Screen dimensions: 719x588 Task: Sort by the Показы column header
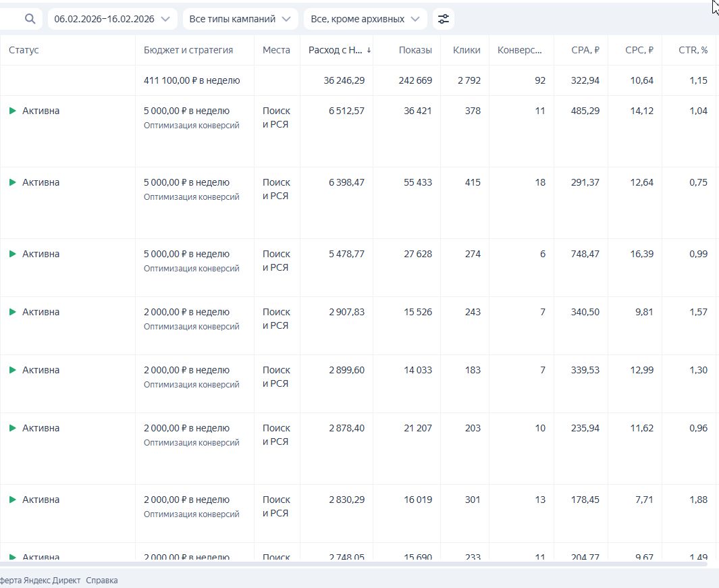point(415,50)
